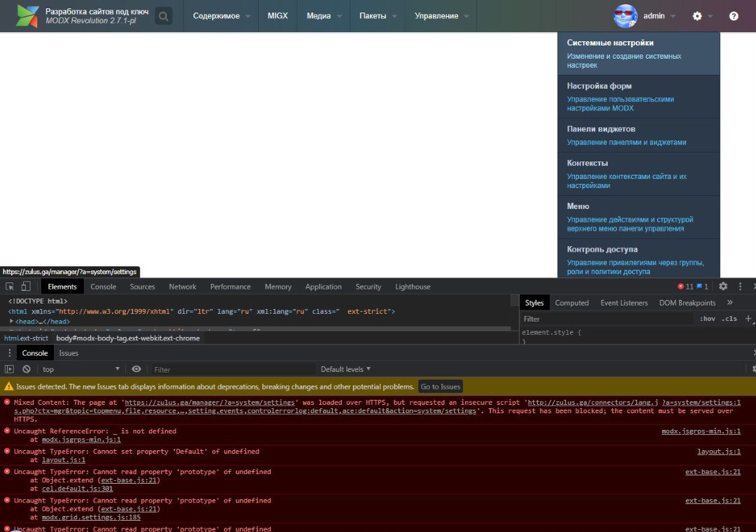The image size is (756, 532).
Task: Open DevTools settings gear icon
Action: pos(723,286)
